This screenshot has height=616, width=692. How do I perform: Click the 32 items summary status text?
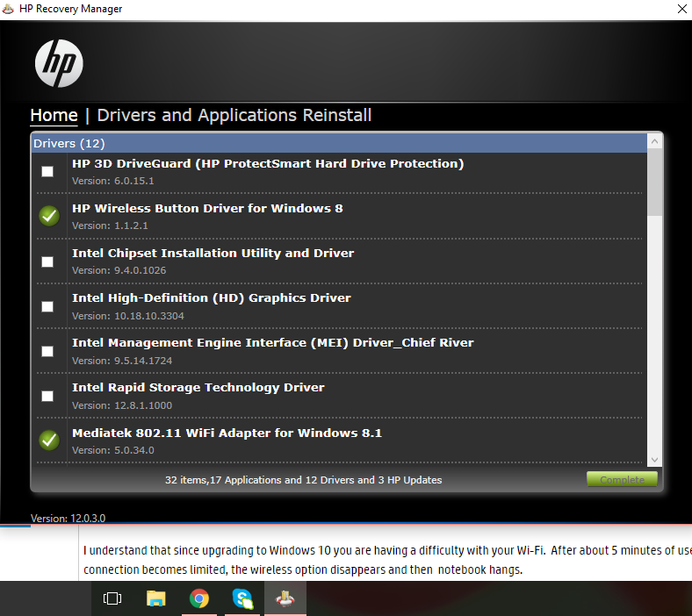coord(303,480)
